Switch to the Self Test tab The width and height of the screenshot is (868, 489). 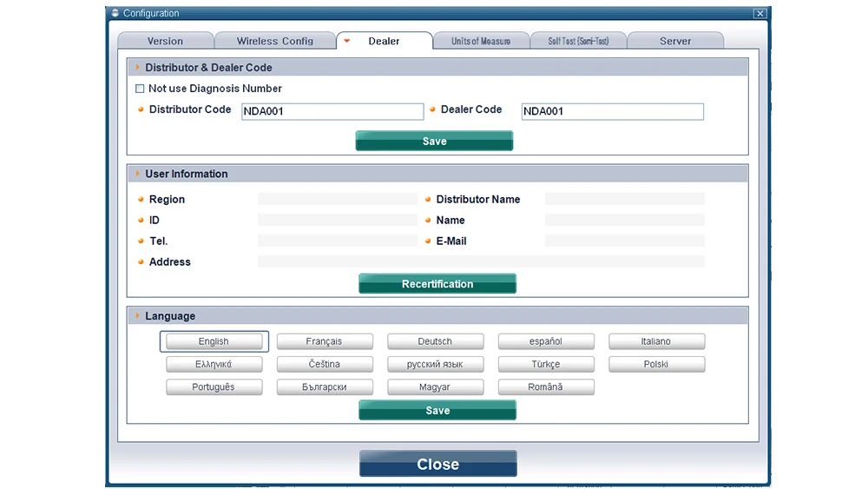[x=578, y=41]
